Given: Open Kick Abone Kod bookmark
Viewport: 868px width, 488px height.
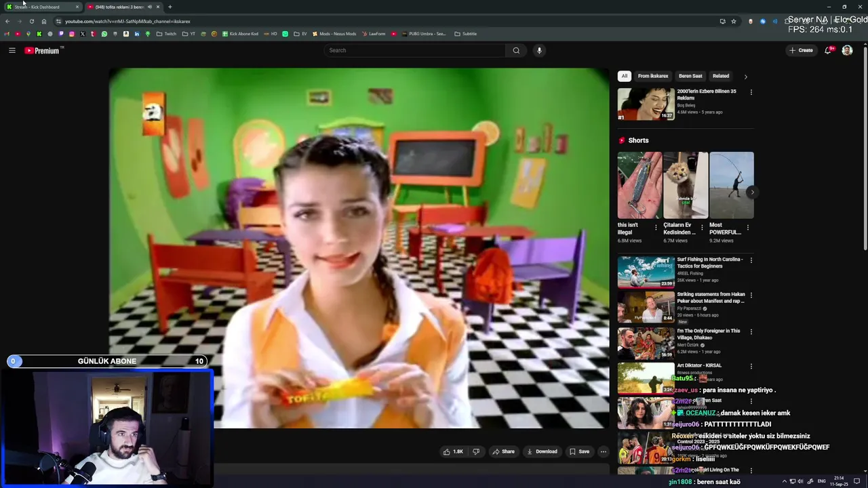Looking at the screenshot, I should pos(240,34).
